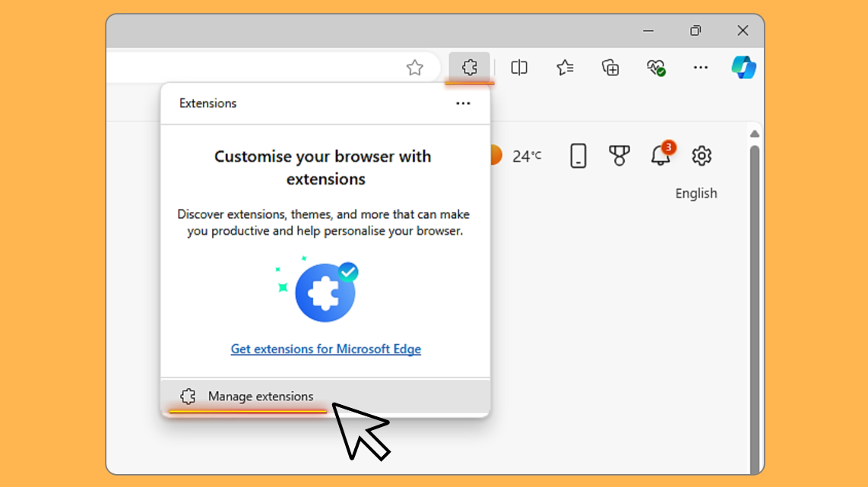
Task: Click the scrollbar up arrow
Action: (755, 134)
